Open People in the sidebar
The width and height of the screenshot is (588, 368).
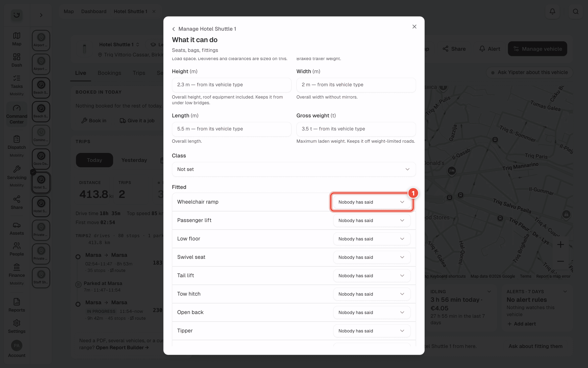[x=17, y=249]
